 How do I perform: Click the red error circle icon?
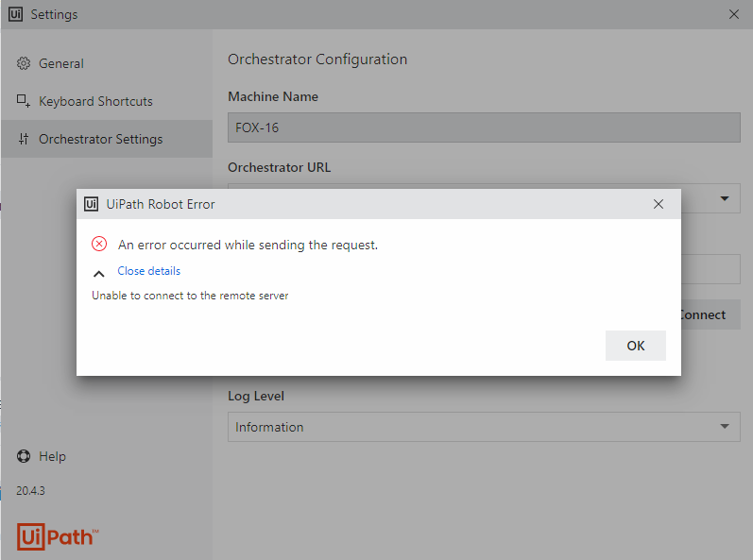click(99, 245)
